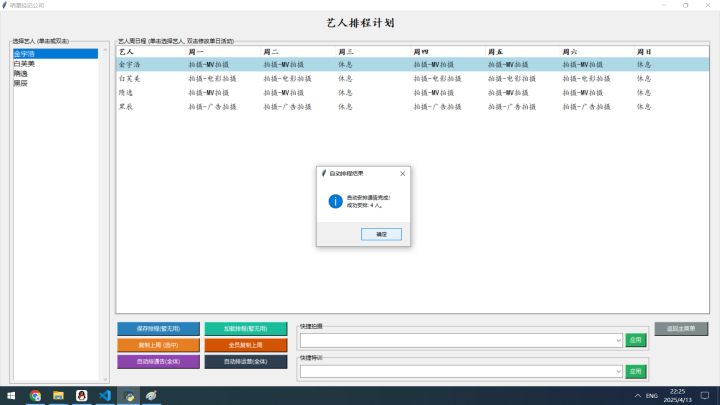Open the Windows Start menu
The width and height of the screenshot is (720, 405).
click(11, 395)
